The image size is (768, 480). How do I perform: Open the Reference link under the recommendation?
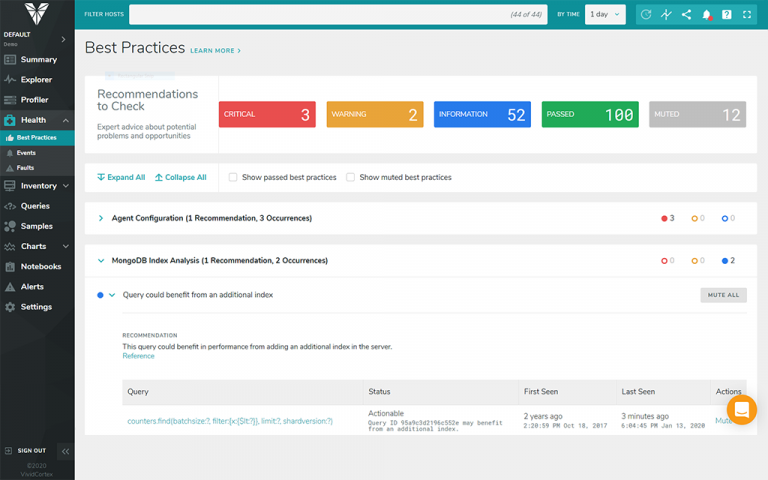[x=138, y=356]
